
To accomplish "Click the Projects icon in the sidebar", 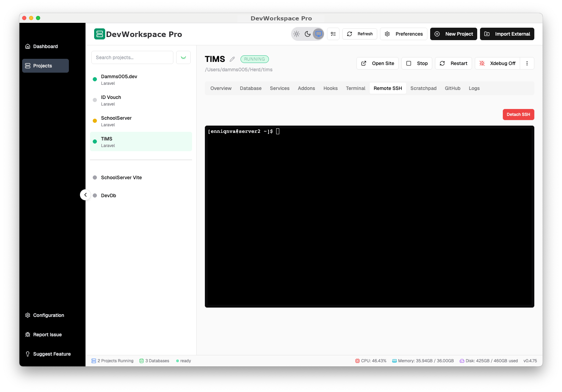I will coord(28,66).
